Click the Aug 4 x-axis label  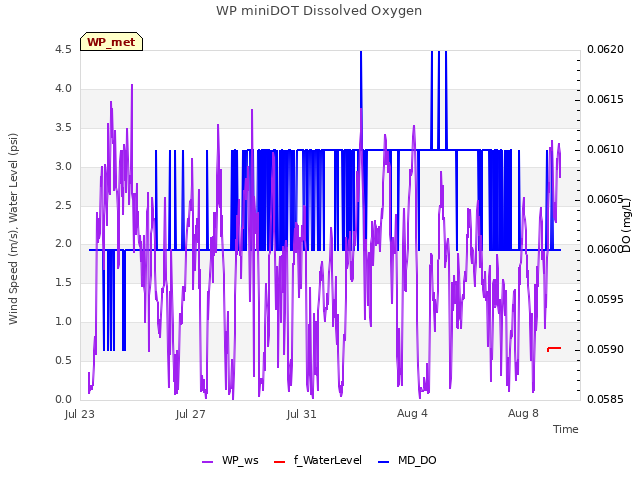[412, 413]
